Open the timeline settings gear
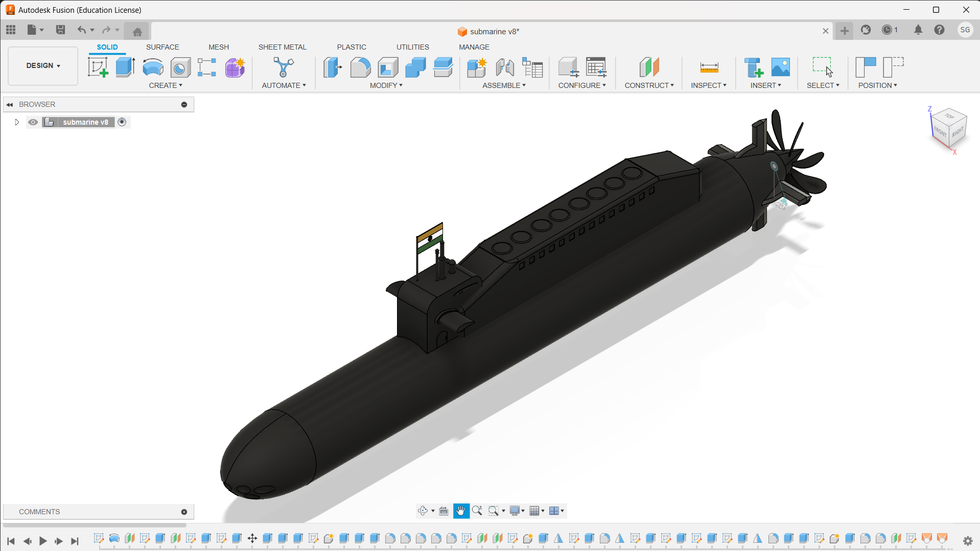This screenshot has width=980, height=551. click(968, 541)
